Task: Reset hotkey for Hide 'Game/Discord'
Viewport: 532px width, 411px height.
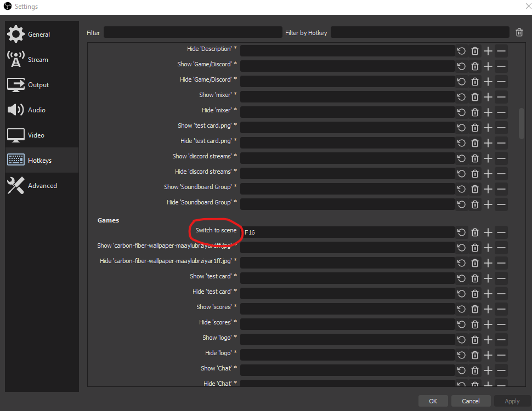Action: coord(461,82)
